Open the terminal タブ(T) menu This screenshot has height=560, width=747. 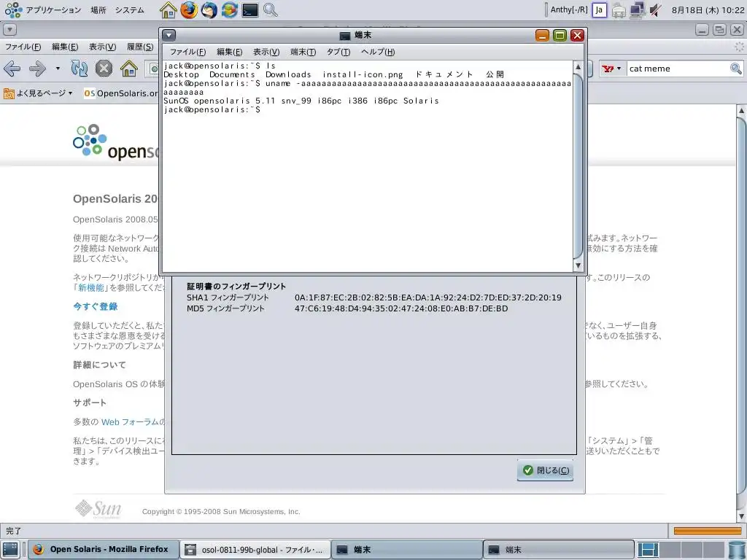pos(338,52)
